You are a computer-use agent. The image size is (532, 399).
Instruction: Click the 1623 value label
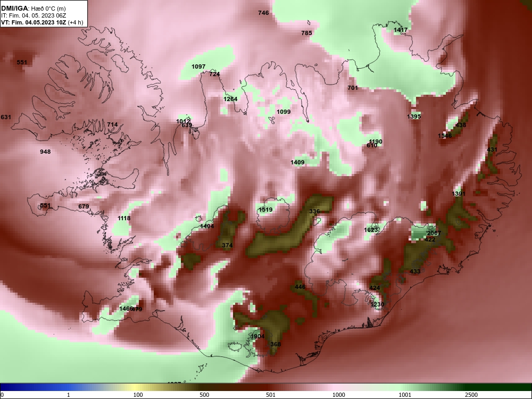(371, 230)
